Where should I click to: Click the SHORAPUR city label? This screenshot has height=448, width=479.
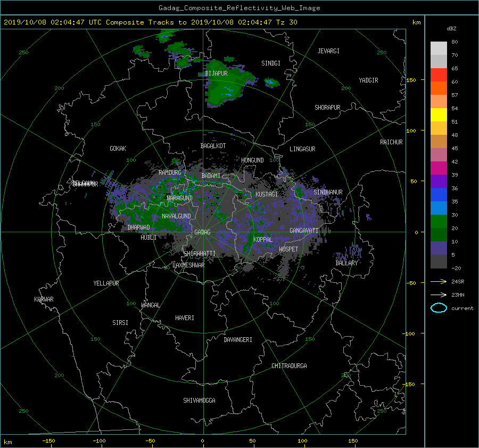(x=327, y=108)
